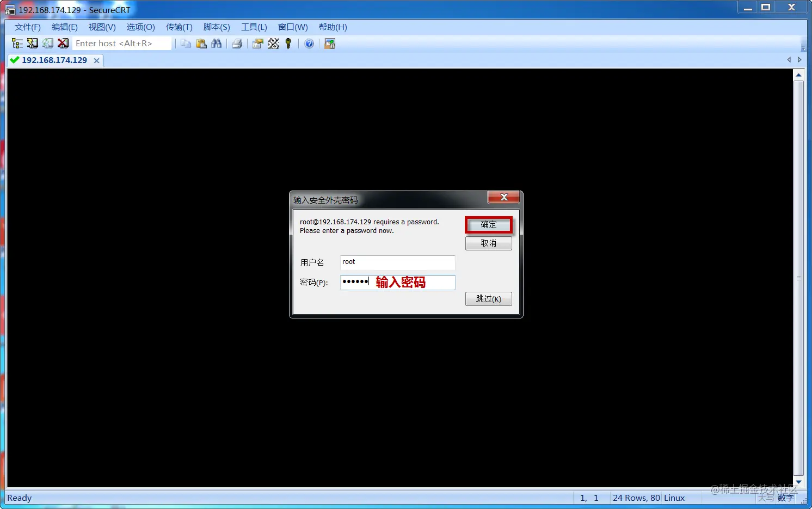This screenshot has width=812, height=509.
Task: Click the tab scroll left arrow
Action: click(x=789, y=60)
